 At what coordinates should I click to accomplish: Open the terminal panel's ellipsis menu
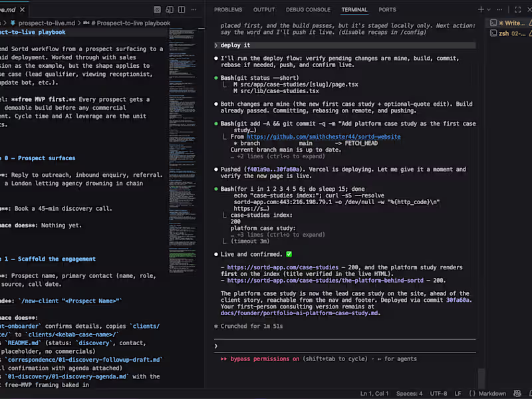point(499,9)
